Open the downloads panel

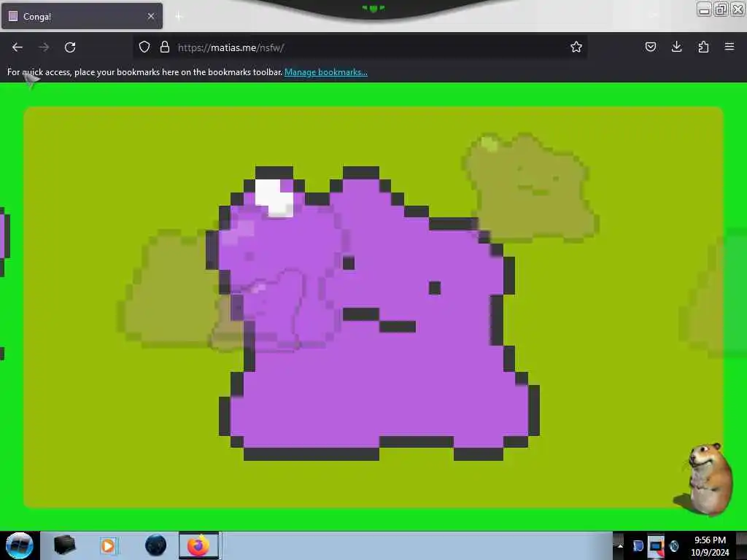coord(676,47)
